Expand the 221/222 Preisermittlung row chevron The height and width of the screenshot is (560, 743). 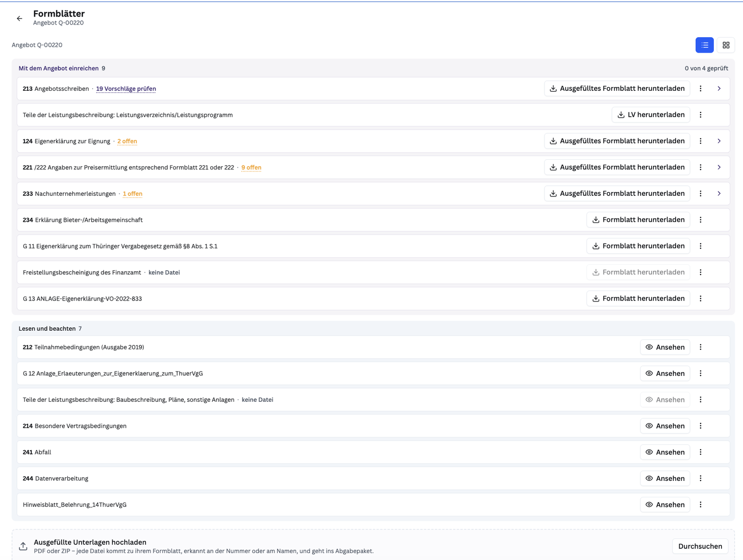click(719, 167)
